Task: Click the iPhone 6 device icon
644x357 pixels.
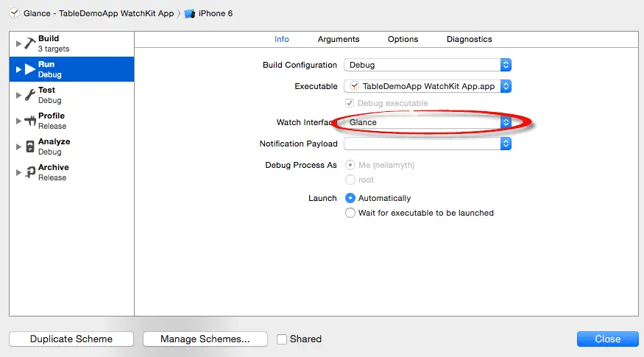Action: click(x=190, y=13)
